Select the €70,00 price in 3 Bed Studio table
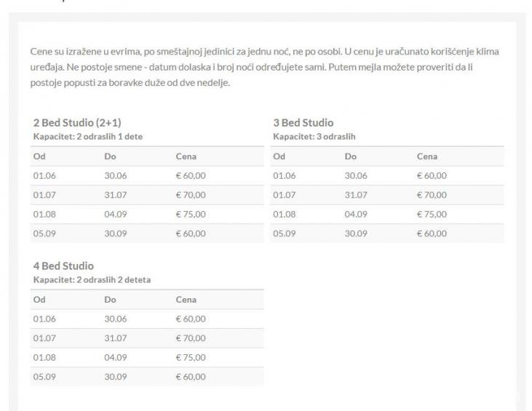This screenshot has height=411, width=532. (432, 195)
